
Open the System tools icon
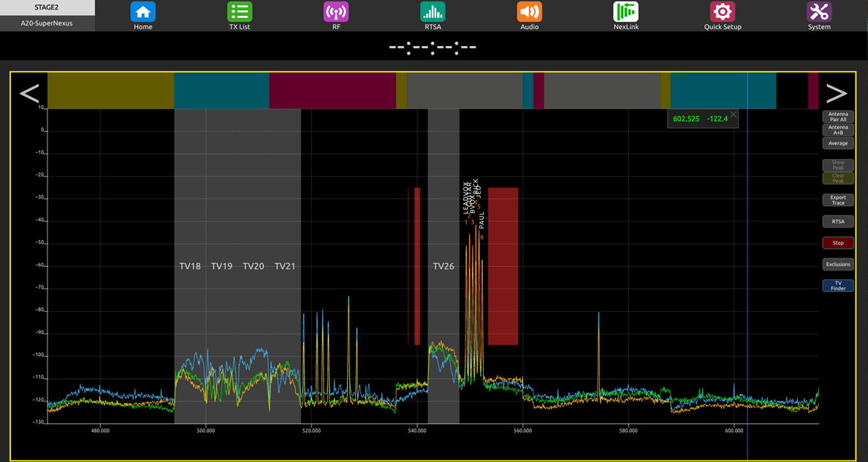click(x=819, y=12)
